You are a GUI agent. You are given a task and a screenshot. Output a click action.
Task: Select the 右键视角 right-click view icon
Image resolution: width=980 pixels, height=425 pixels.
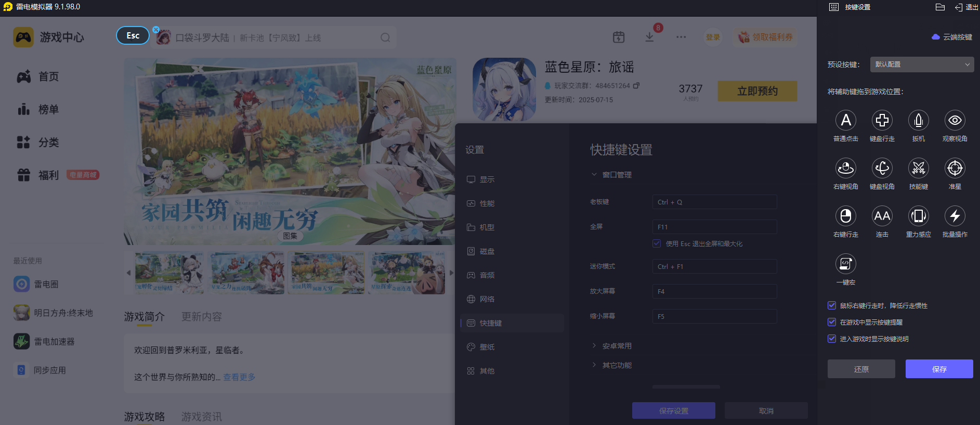coord(846,168)
